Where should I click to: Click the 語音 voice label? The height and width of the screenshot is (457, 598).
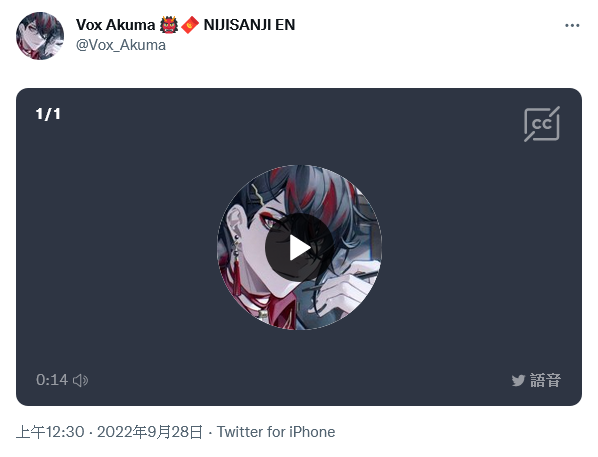(545, 381)
